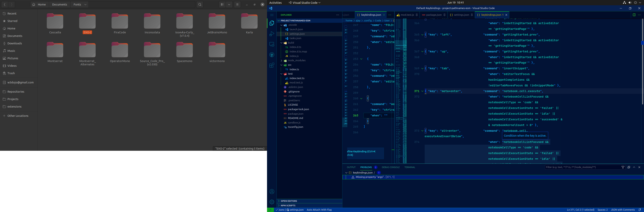
Task: Click JSON with Comments language mode
Action: click(x=622, y=210)
